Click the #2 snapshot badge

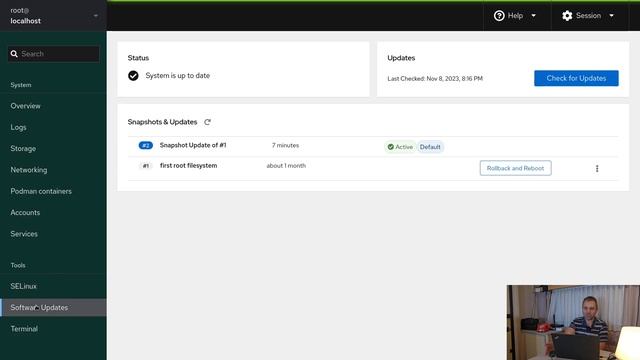pos(146,145)
